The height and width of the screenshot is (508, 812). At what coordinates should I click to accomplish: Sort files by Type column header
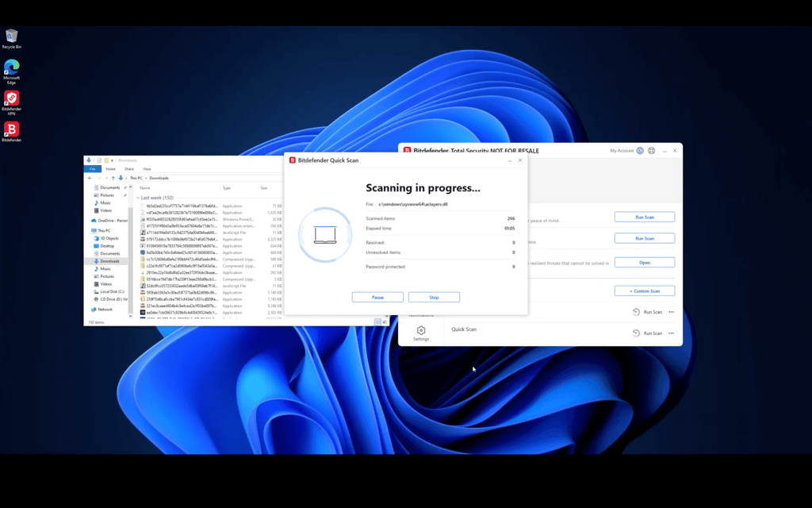tap(226, 187)
